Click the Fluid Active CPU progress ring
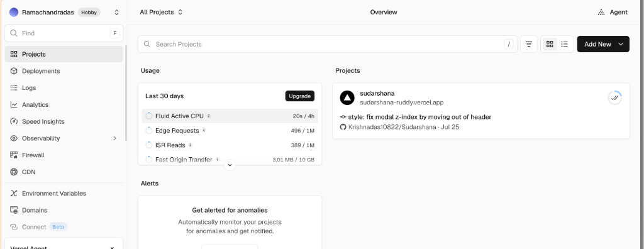This screenshot has width=644, height=249. [x=149, y=116]
